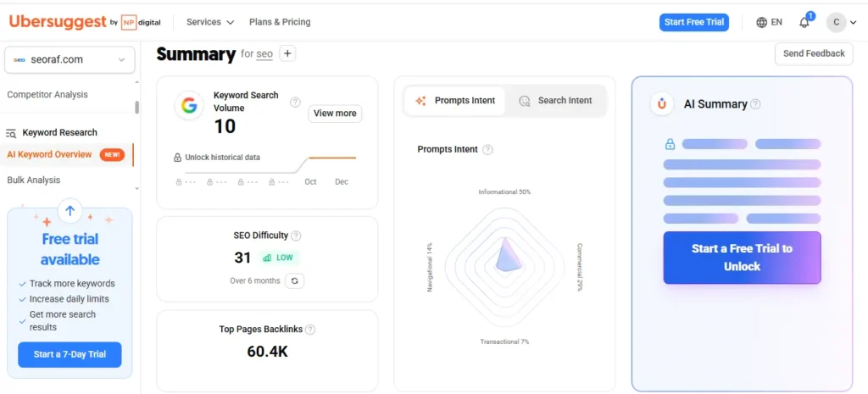
Task: Click the sidebar scroll down arrow
Action: [x=136, y=189]
